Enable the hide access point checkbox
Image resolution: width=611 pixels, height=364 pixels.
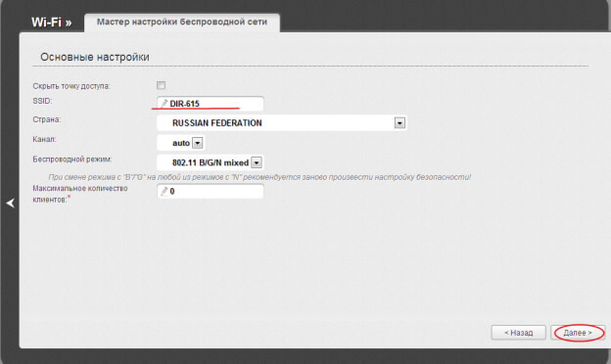click(161, 85)
